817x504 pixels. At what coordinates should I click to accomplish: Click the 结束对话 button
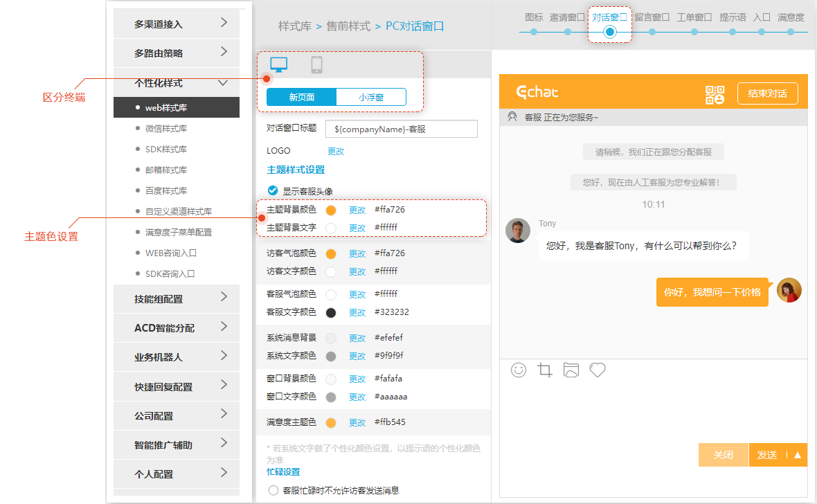(767, 93)
